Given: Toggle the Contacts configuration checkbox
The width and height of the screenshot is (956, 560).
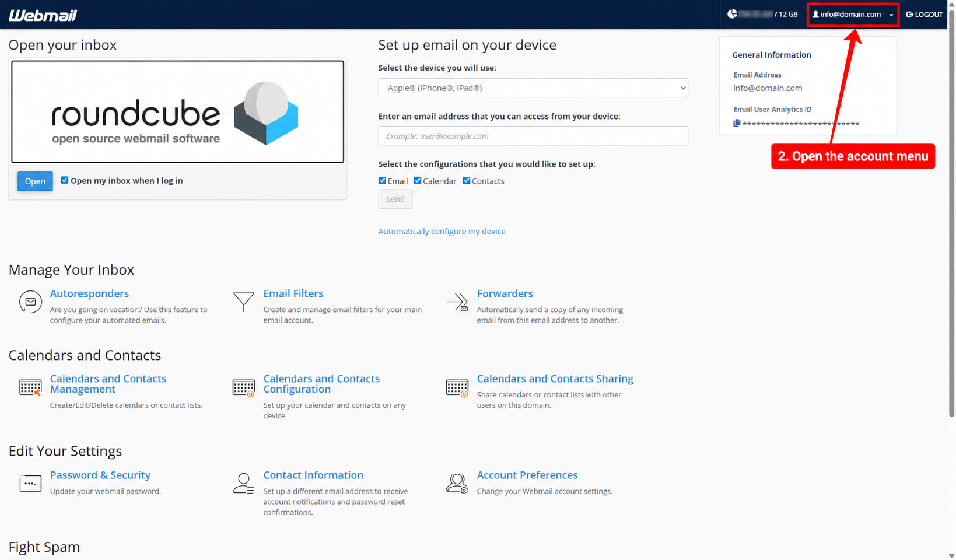Looking at the screenshot, I should point(467,181).
